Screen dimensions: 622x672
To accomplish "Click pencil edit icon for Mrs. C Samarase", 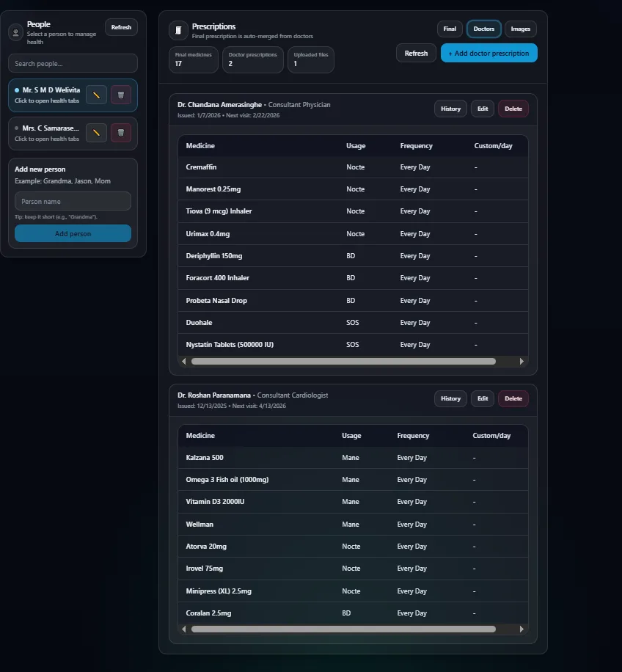I will 96,133.
